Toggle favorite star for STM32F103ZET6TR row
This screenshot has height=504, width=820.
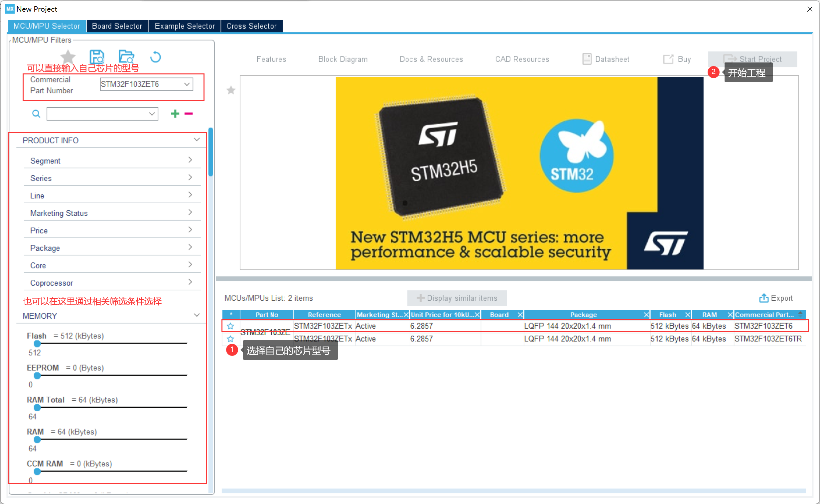(x=230, y=339)
